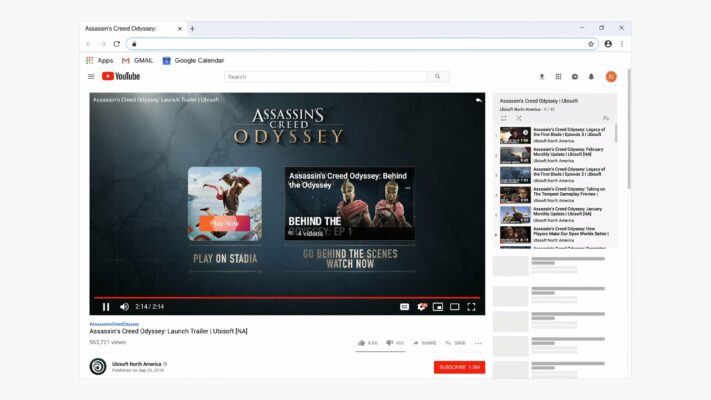Image resolution: width=711 pixels, height=400 pixels.
Task: Click the #AssassinsCreedOdyssey hashtag link
Action: tap(114, 324)
